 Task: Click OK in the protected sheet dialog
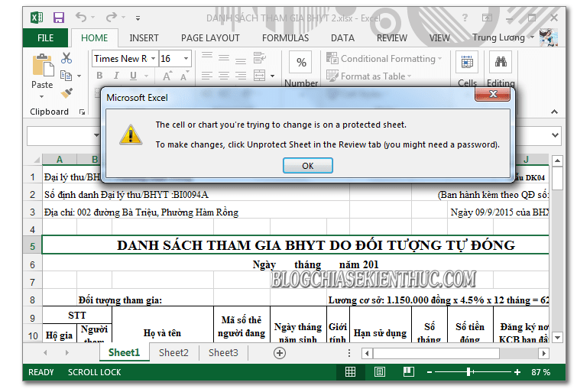point(308,166)
